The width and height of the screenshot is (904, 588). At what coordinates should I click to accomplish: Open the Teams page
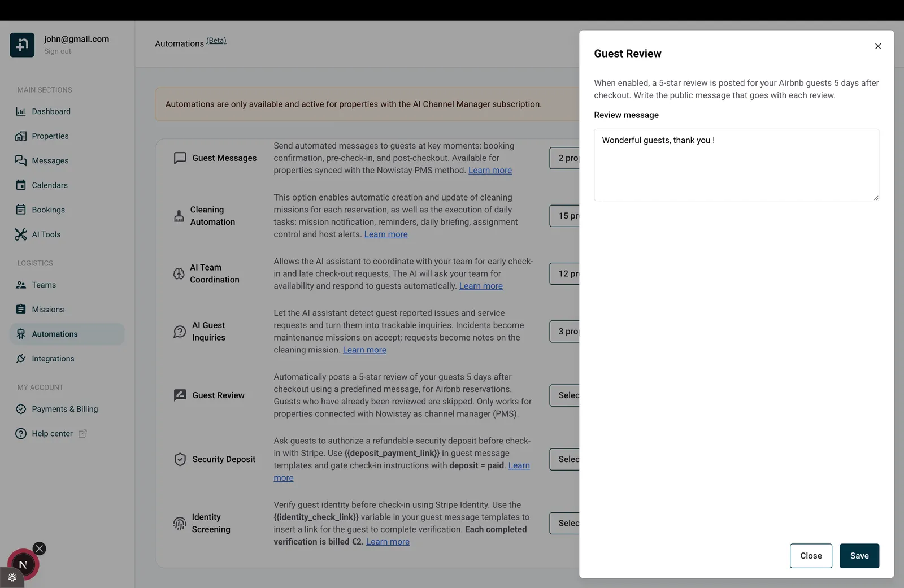(x=44, y=285)
